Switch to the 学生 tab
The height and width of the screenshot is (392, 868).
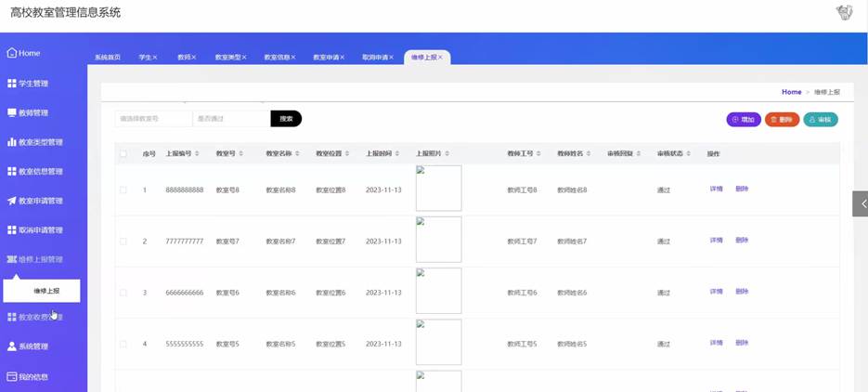click(x=148, y=57)
